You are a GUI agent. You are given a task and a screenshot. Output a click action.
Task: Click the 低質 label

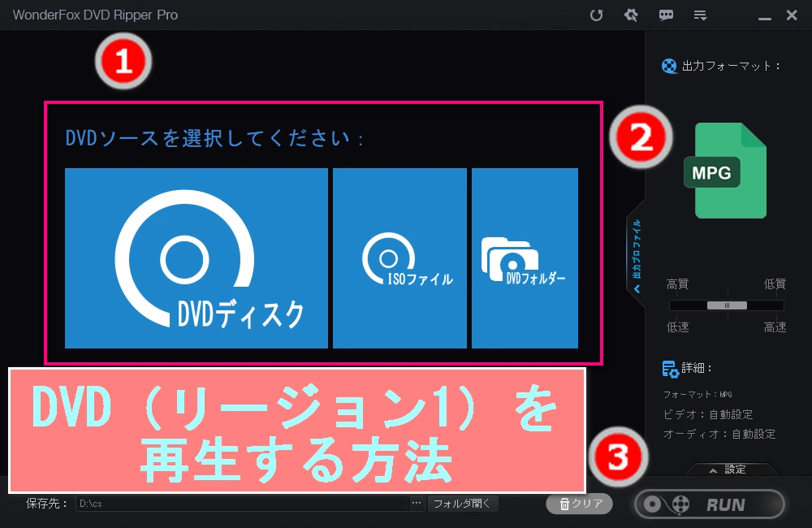tap(775, 284)
